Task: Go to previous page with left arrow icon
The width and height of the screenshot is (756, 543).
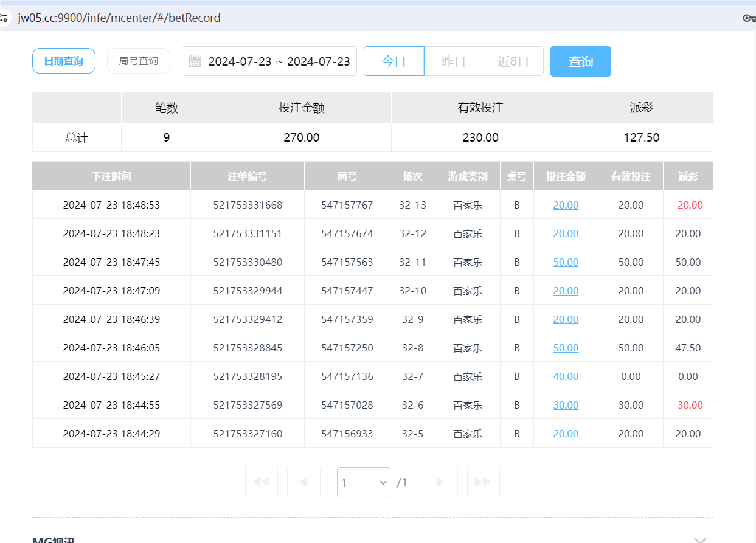Action: pyautogui.click(x=303, y=482)
